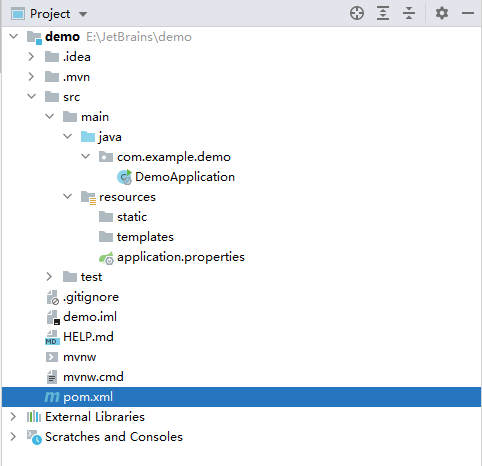The width and height of the screenshot is (482, 466).
Task: Select the main folder label
Action: pos(95,117)
